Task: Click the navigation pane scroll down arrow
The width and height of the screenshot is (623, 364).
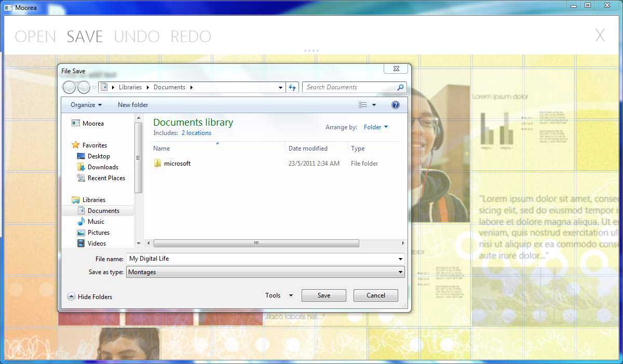Action: coord(138,243)
